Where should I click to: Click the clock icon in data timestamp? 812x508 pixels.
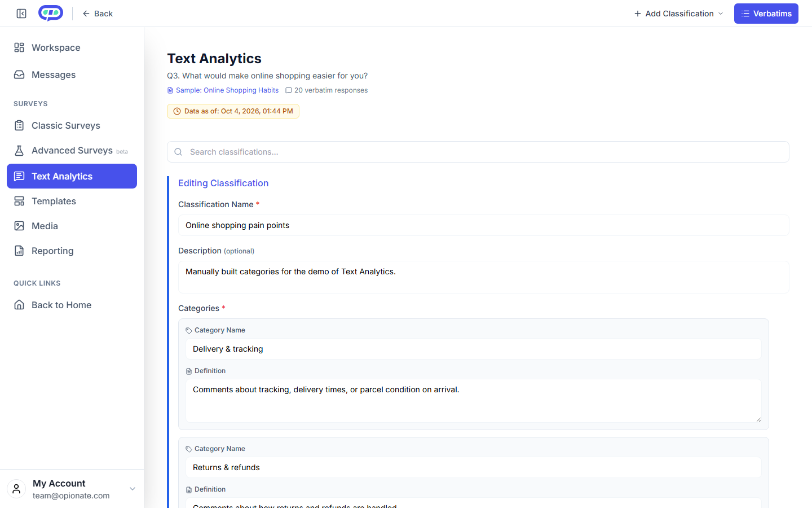coord(177,111)
